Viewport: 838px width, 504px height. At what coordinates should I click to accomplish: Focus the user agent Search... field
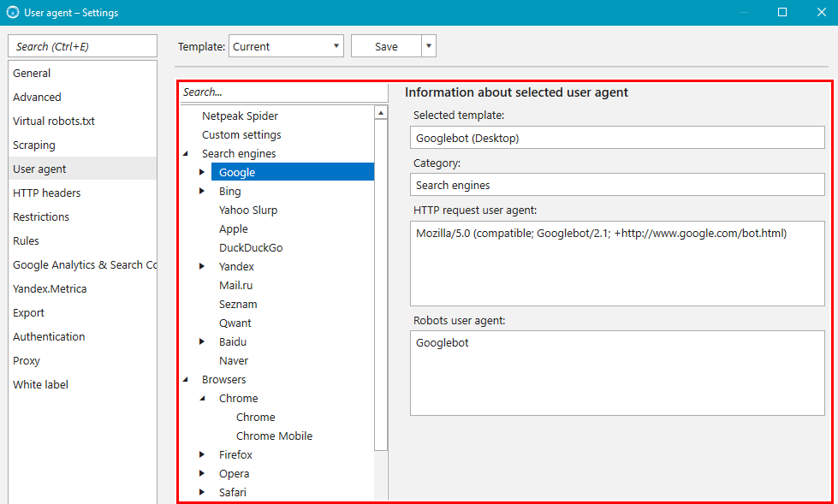click(x=284, y=92)
